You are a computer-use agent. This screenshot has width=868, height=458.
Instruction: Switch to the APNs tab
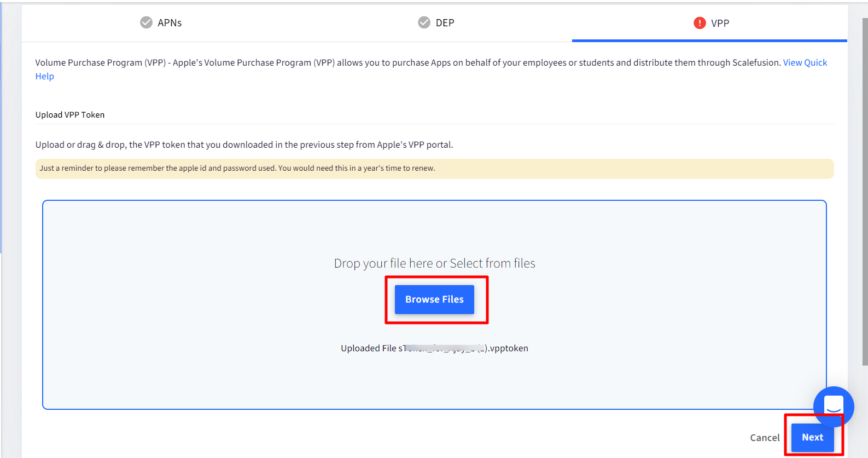pyautogui.click(x=170, y=23)
